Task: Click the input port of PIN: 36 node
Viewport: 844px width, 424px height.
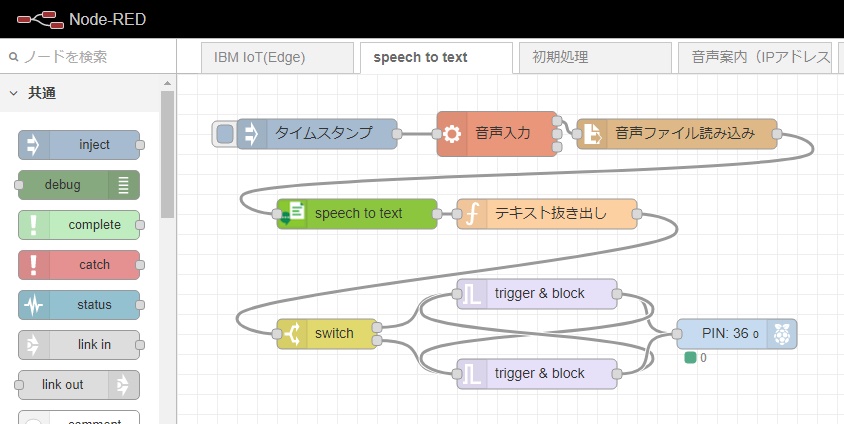Action: click(677, 334)
